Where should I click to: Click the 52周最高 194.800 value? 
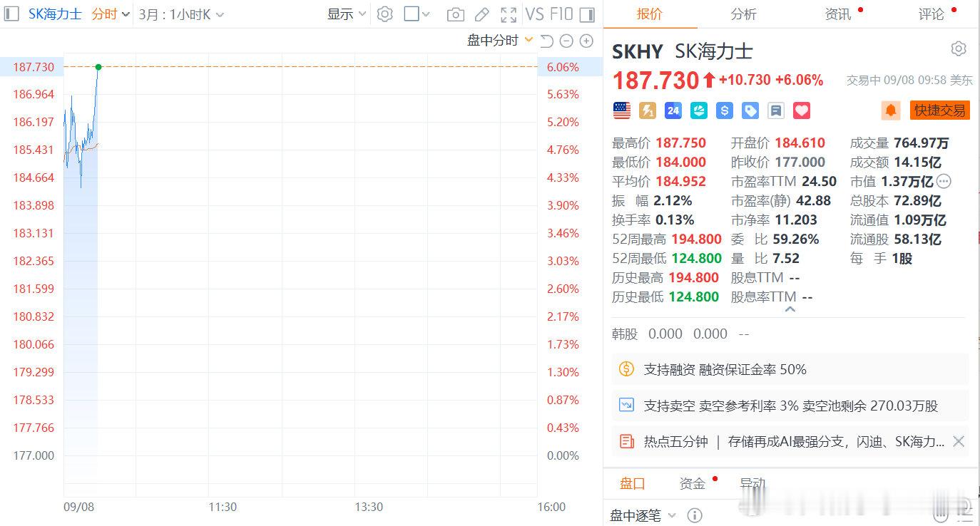tap(696, 239)
